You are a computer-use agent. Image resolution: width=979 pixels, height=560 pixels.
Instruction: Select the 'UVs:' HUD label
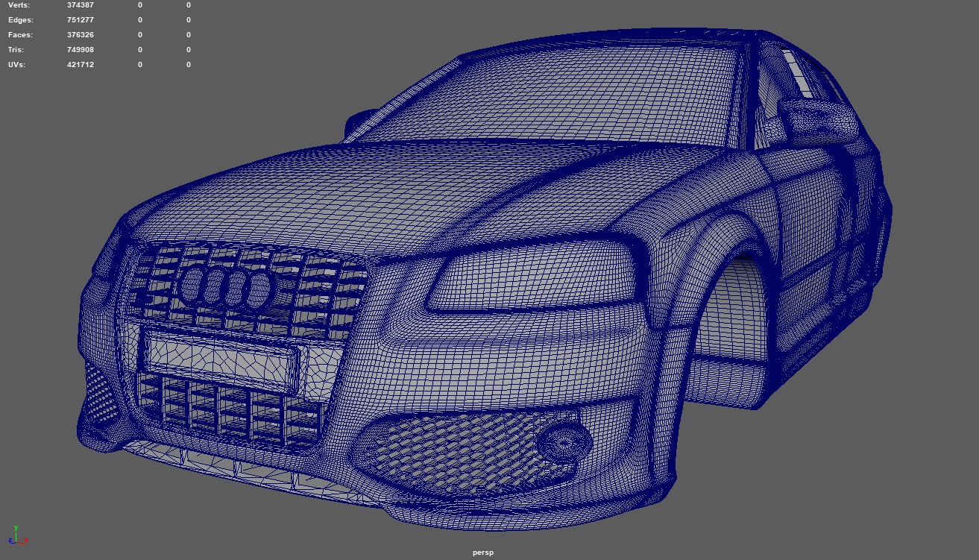point(16,65)
